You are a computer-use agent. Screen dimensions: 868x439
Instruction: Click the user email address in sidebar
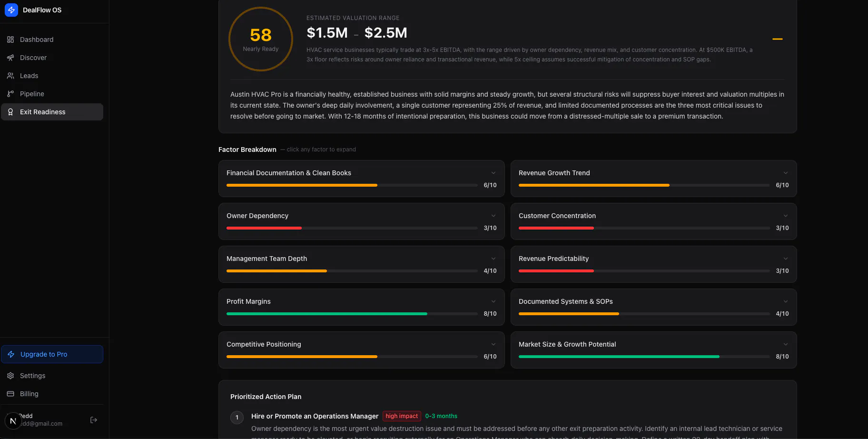click(x=42, y=424)
